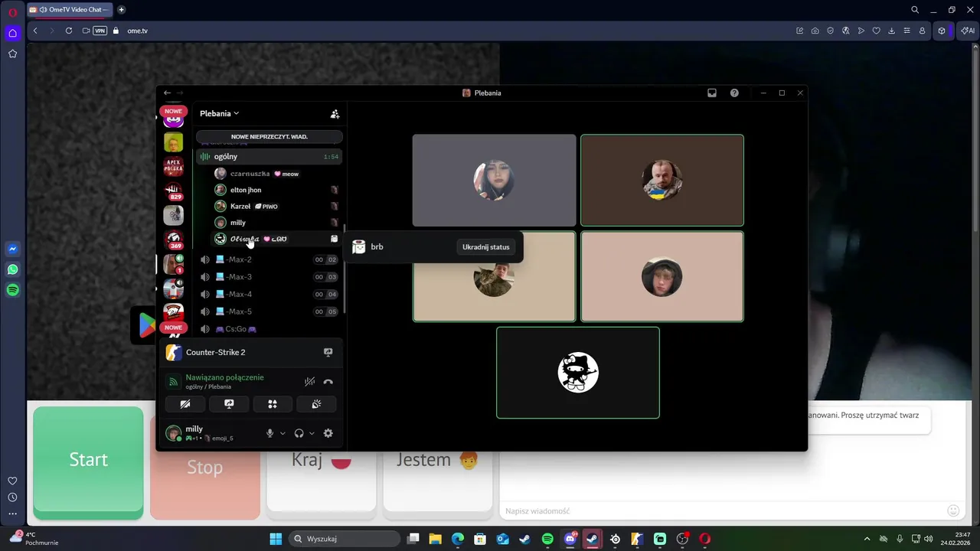Screen dimensions: 980x551
Task: Join the -Max-5 voice channel
Action: click(x=268, y=311)
